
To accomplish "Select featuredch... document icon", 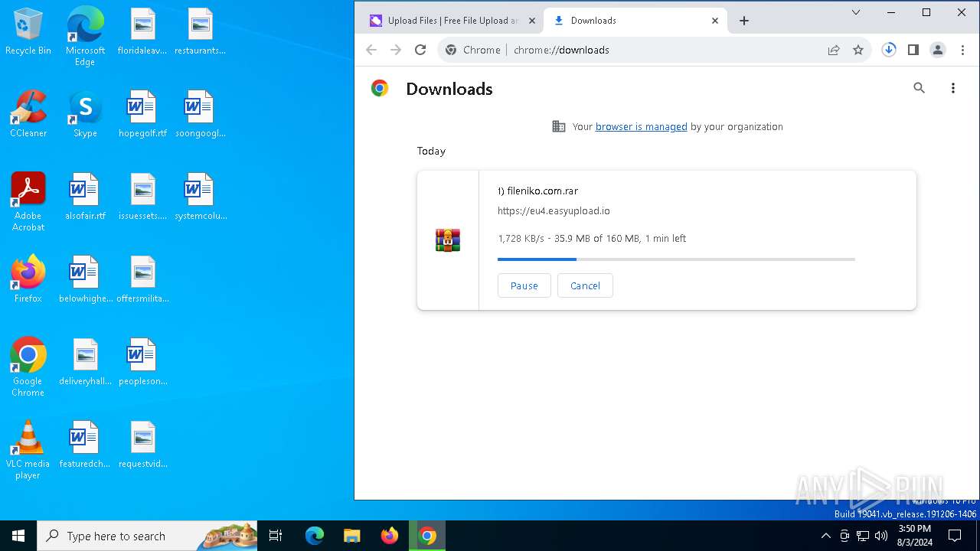I will [x=85, y=445].
